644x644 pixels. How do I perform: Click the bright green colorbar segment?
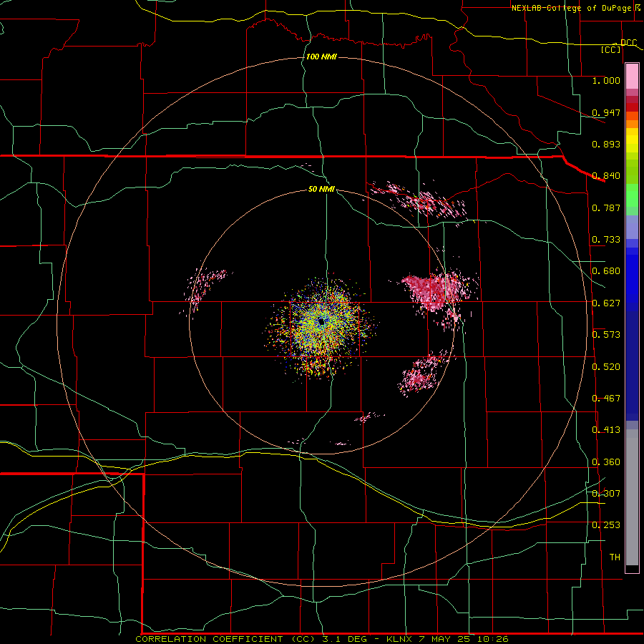(x=632, y=195)
